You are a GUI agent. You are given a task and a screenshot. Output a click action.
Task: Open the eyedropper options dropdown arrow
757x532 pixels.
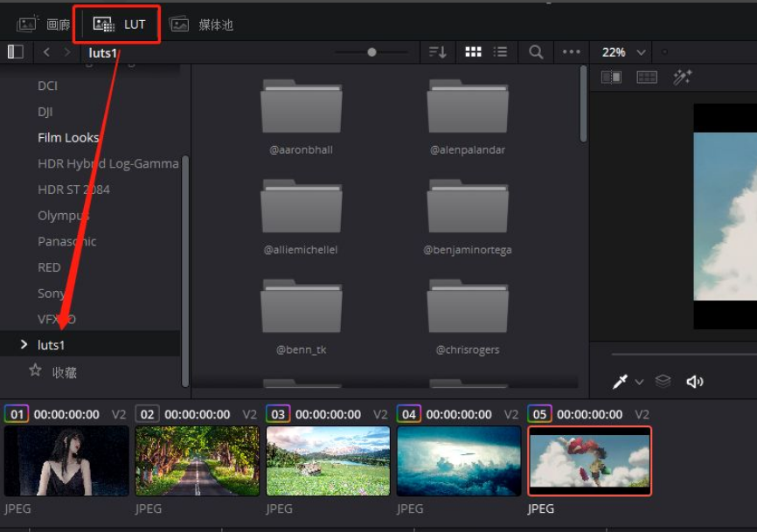(639, 382)
